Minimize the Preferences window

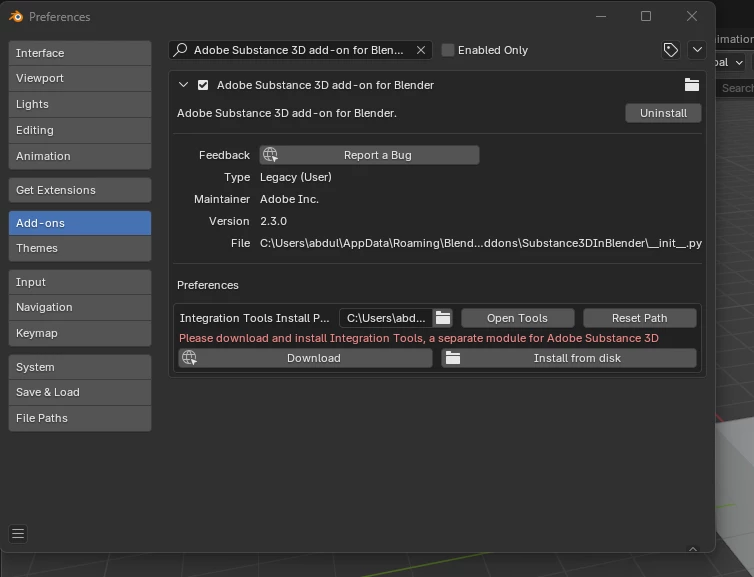pyautogui.click(x=601, y=16)
